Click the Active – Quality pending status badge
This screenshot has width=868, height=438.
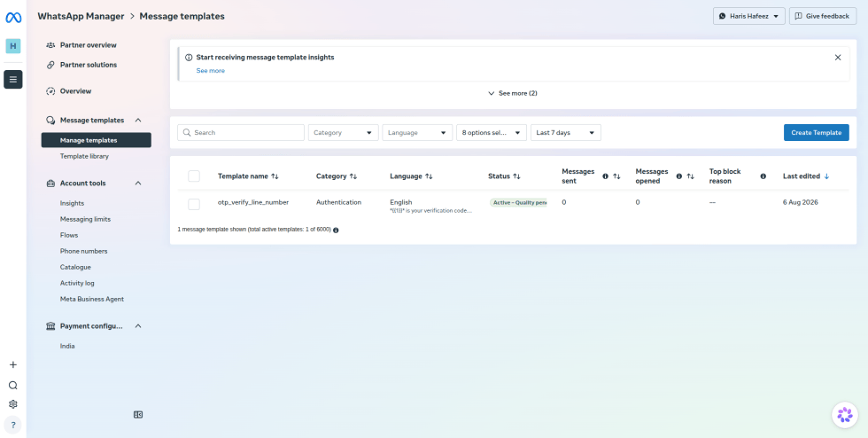coord(518,202)
